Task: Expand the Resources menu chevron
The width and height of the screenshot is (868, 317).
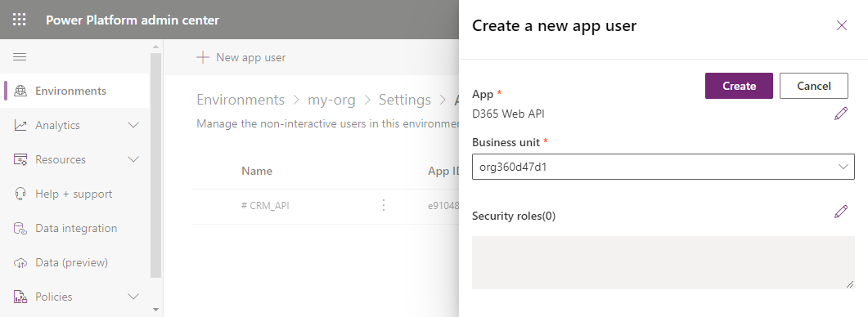Action: coord(133,159)
